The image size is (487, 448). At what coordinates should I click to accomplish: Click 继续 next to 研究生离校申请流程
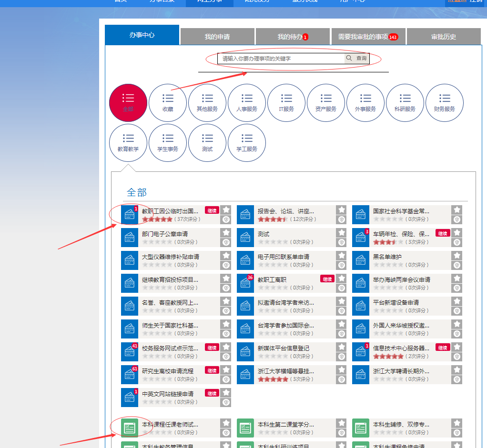pyautogui.click(x=212, y=370)
